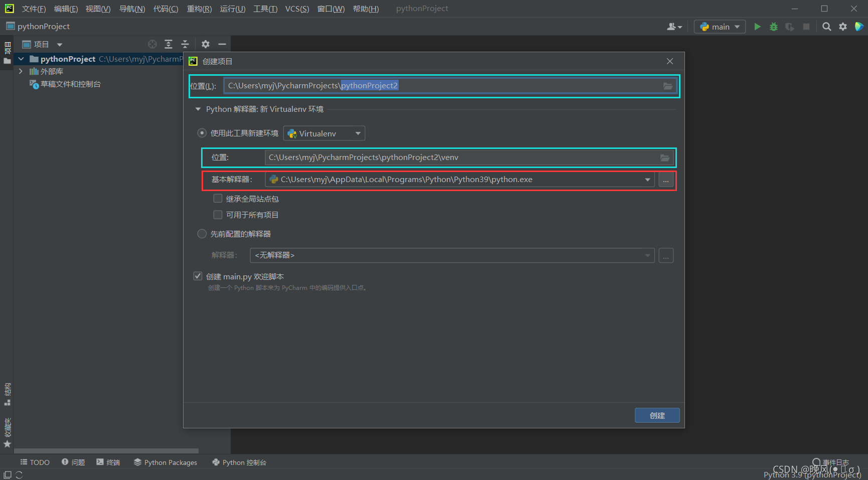The image size is (868, 480).
Task: Open the 问题 tool window
Action: (73, 462)
